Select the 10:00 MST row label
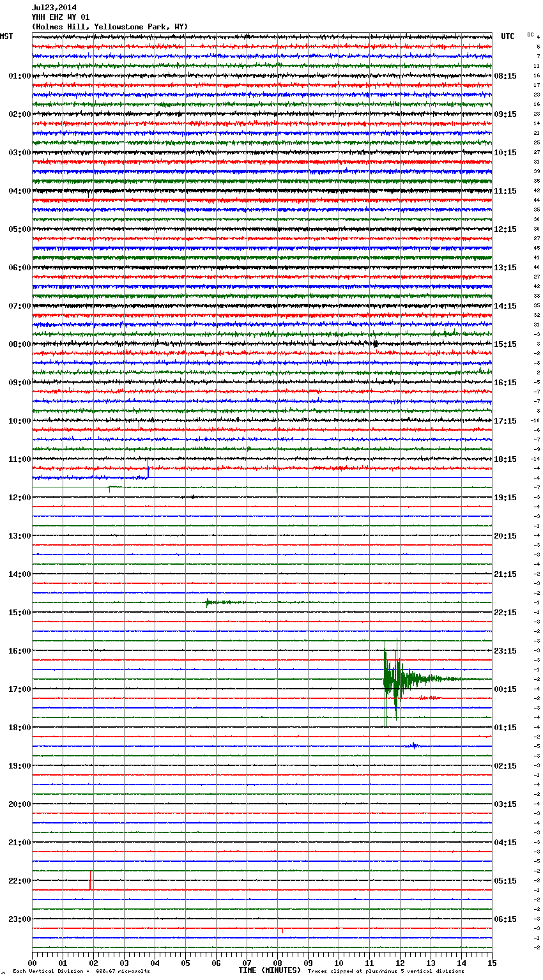 19,421
